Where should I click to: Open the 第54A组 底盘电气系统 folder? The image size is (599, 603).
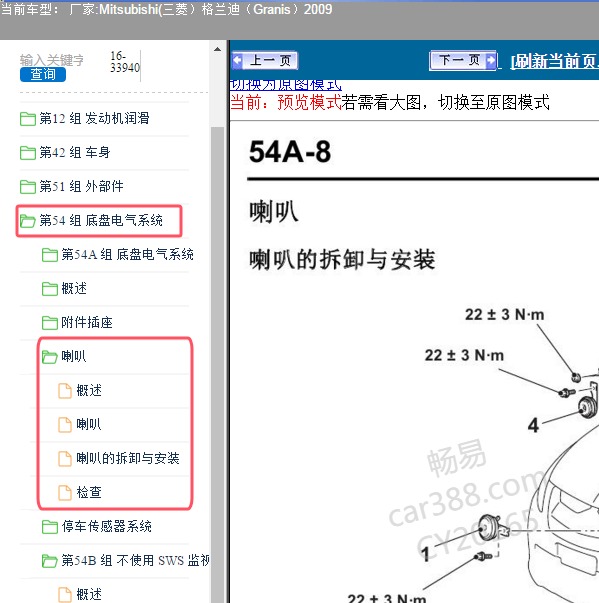(117, 255)
